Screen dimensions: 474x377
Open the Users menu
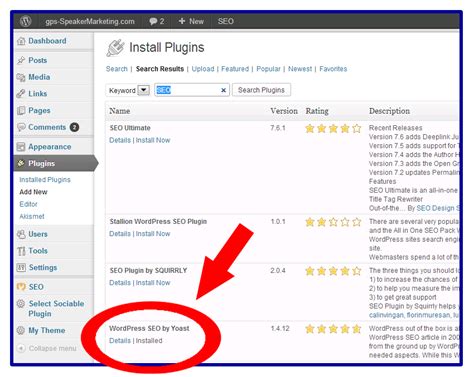(38, 234)
